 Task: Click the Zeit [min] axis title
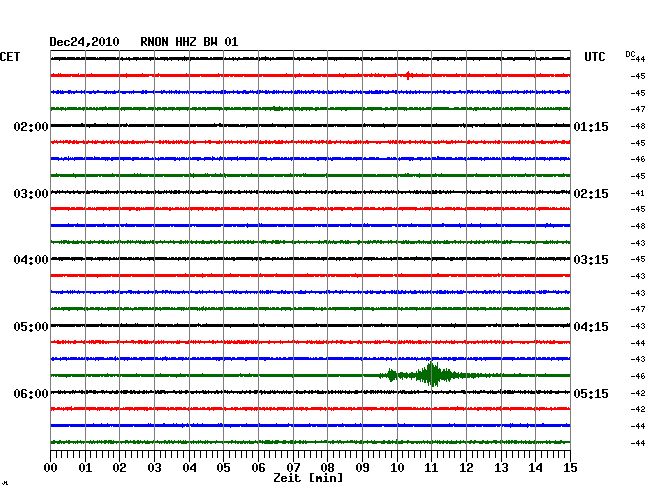click(308, 478)
